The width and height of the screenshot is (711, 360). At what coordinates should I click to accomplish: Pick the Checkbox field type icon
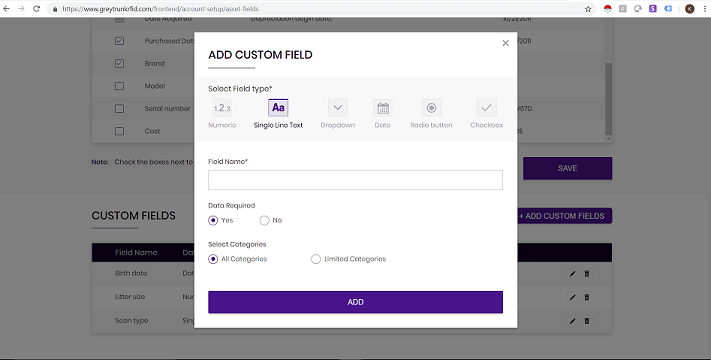(x=487, y=108)
